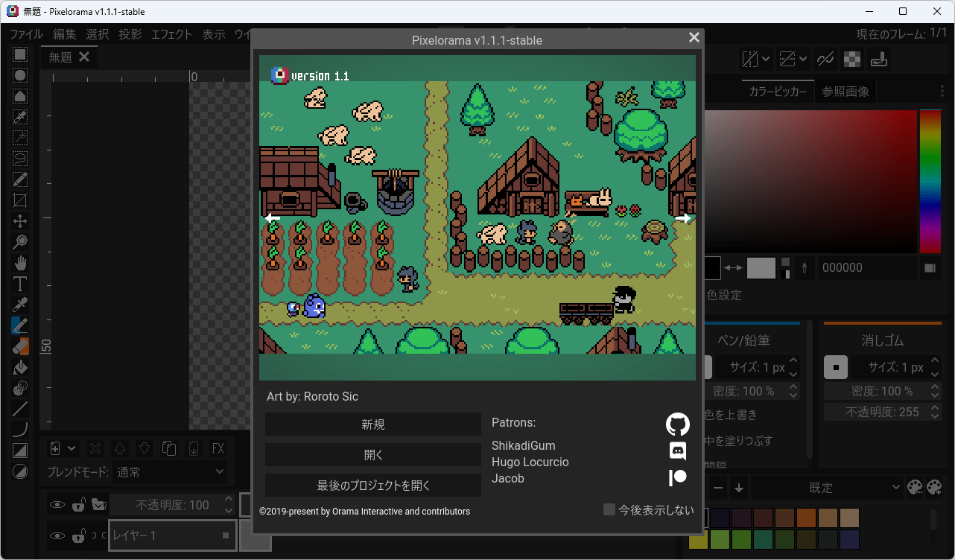Click the FX layer effects button
Image resolution: width=955 pixels, height=560 pixels.
(218, 448)
